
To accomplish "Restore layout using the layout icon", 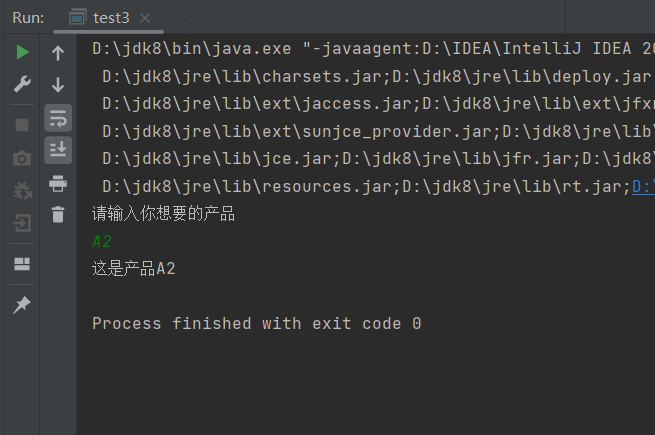I will (22, 264).
